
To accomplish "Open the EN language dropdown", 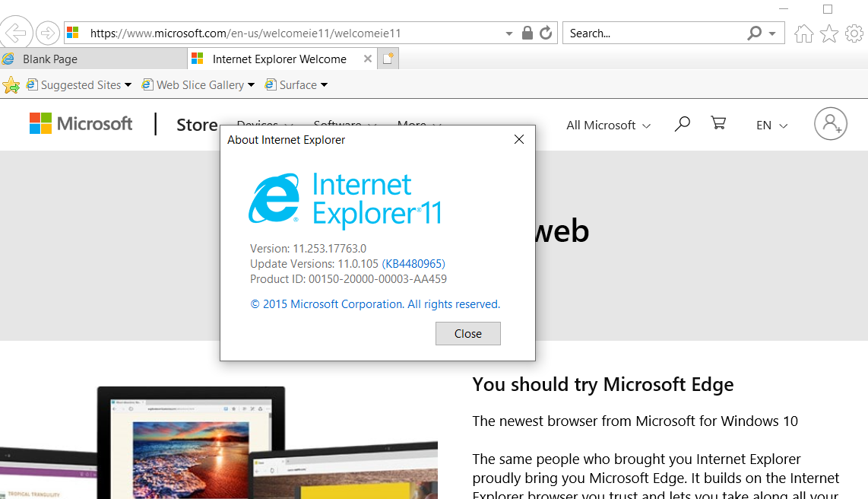I will pos(771,126).
